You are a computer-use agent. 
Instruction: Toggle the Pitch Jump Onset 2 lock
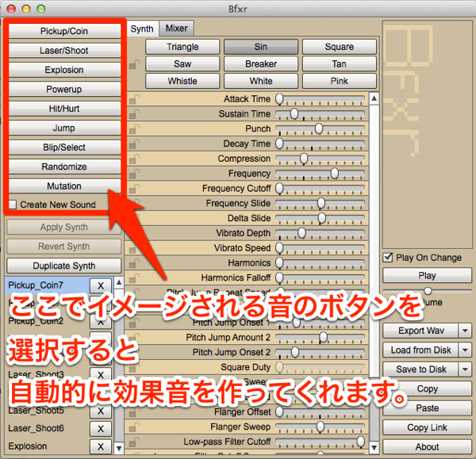(134, 352)
